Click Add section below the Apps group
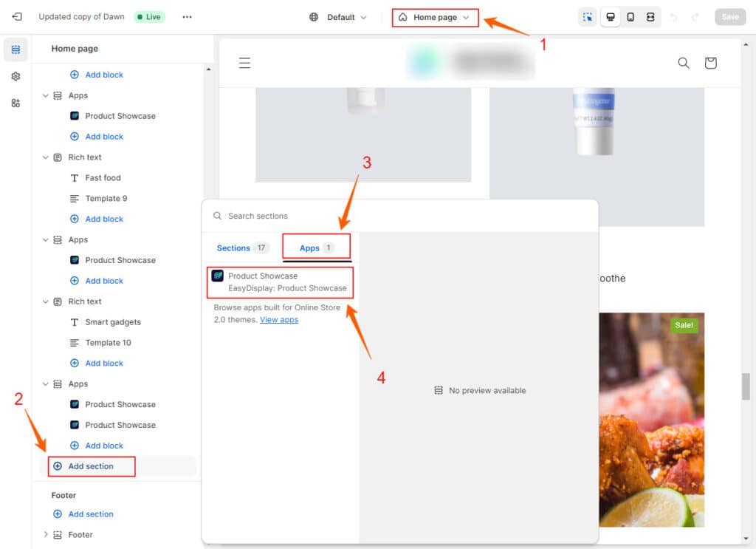Screen dimensions: 756x549 point(90,466)
